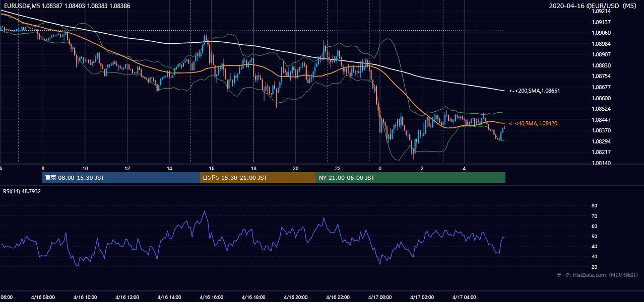The width and height of the screenshot is (644, 302).
Task: Click RSI axis level 70
Action: pyautogui.click(x=594, y=216)
